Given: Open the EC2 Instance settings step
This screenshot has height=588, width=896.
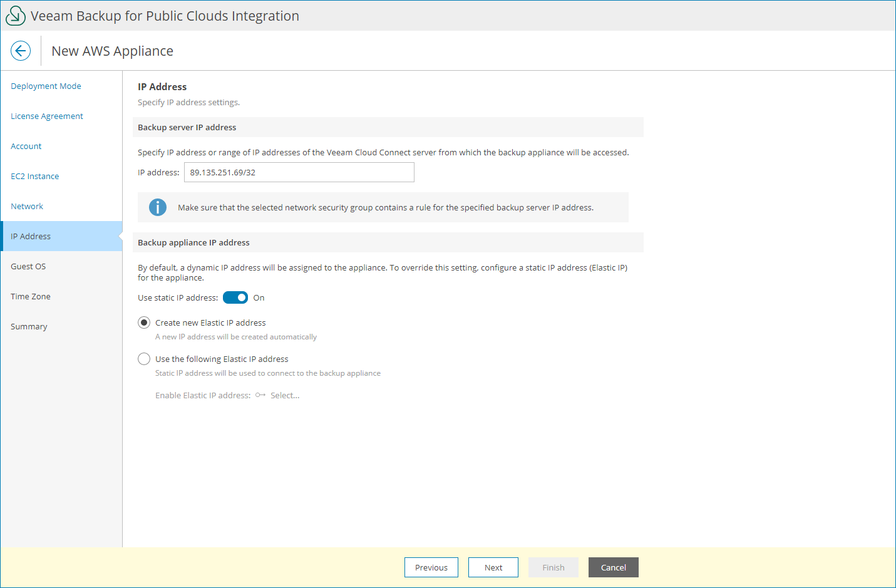Looking at the screenshot, I should (x=34, y=176).
